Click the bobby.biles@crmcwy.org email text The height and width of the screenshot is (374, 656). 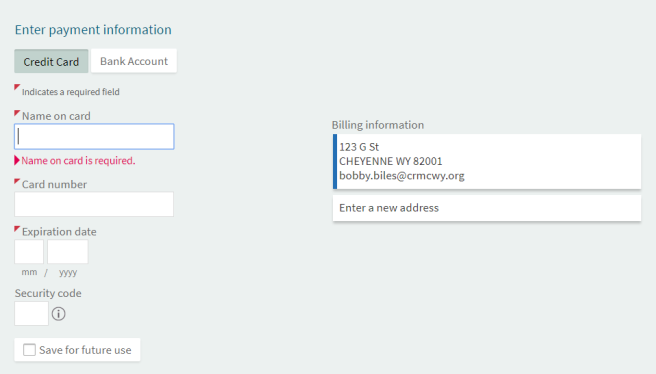(x=402, y=176)
